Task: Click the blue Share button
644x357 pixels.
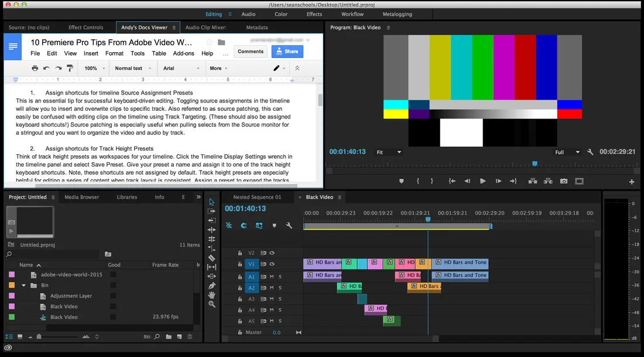Action: [x=287, y=52]
